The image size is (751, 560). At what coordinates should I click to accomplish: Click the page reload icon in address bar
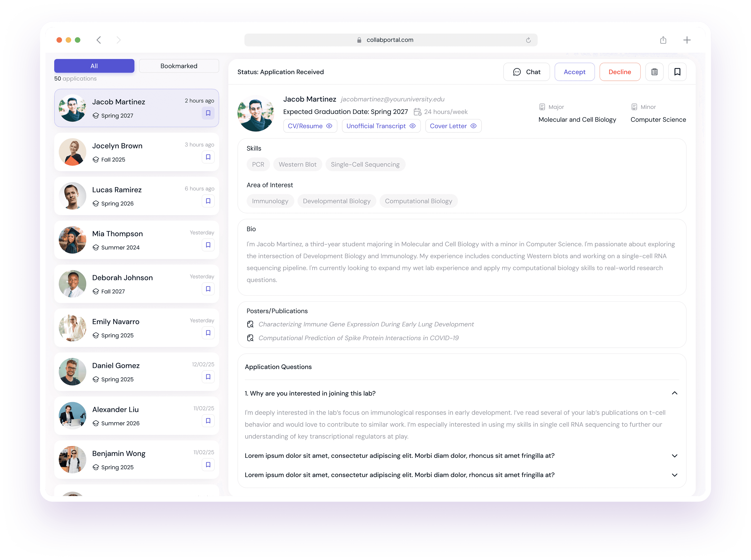528,40
